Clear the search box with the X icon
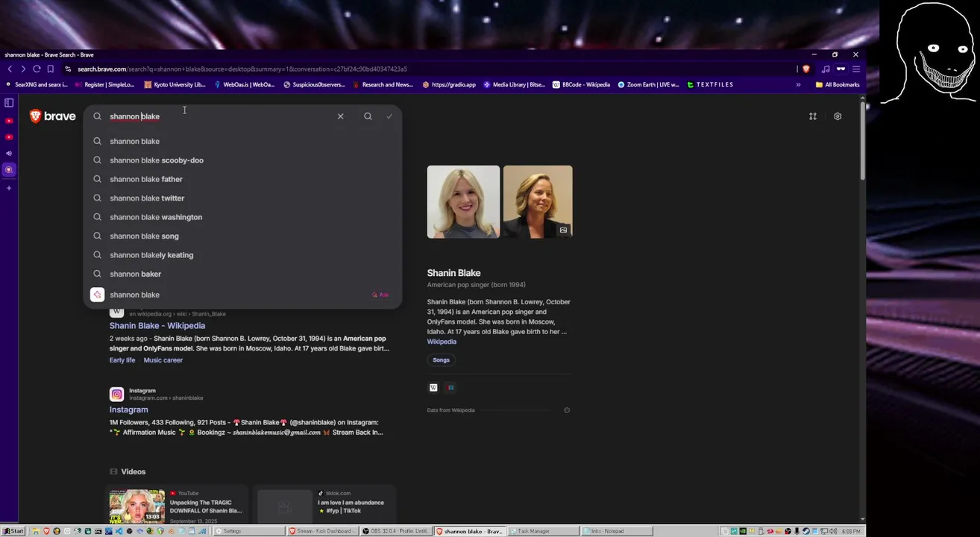 (x=340, y=116)
